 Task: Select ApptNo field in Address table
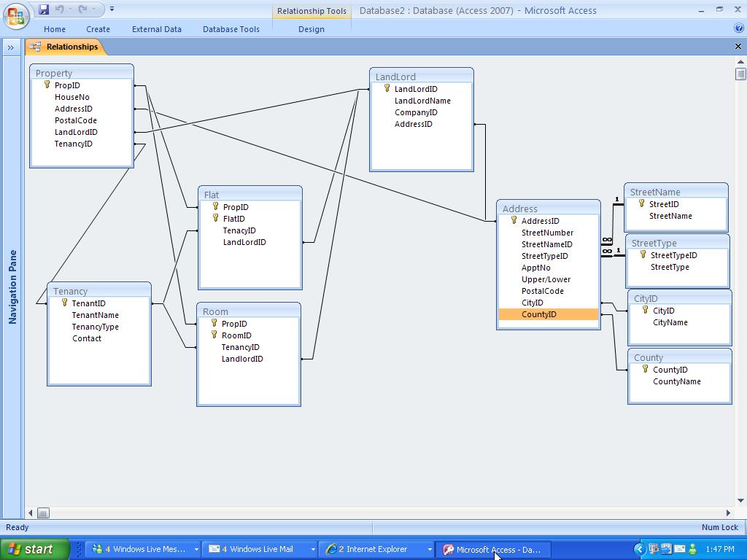[x=536, y=268]
